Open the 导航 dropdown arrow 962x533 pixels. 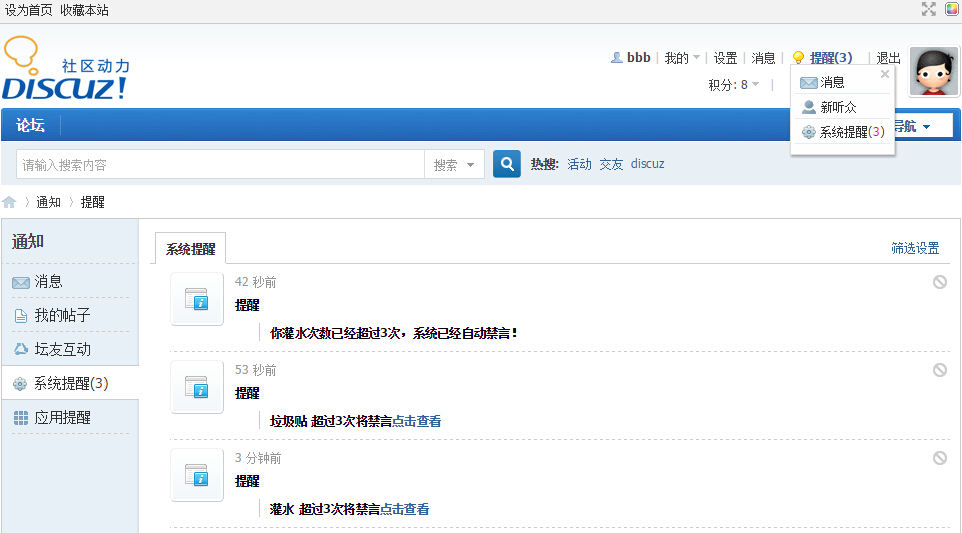926,126
